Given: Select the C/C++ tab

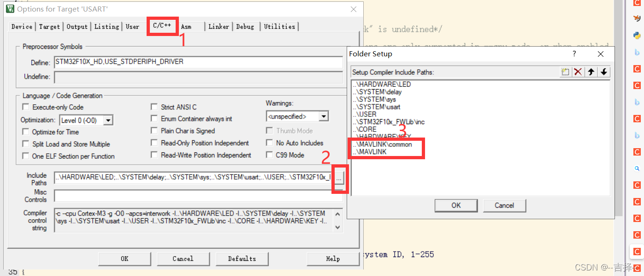Looking at the screenshot, I should coord(162,25).
